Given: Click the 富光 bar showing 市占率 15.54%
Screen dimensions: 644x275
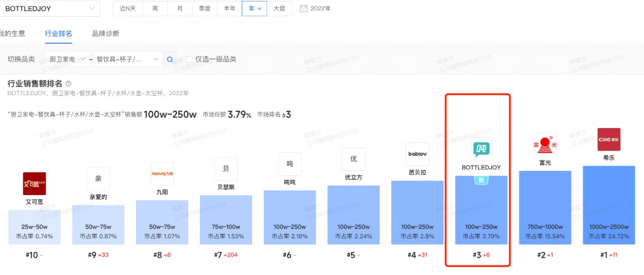Looking at the screenshot, I should (x=545, y=207).
